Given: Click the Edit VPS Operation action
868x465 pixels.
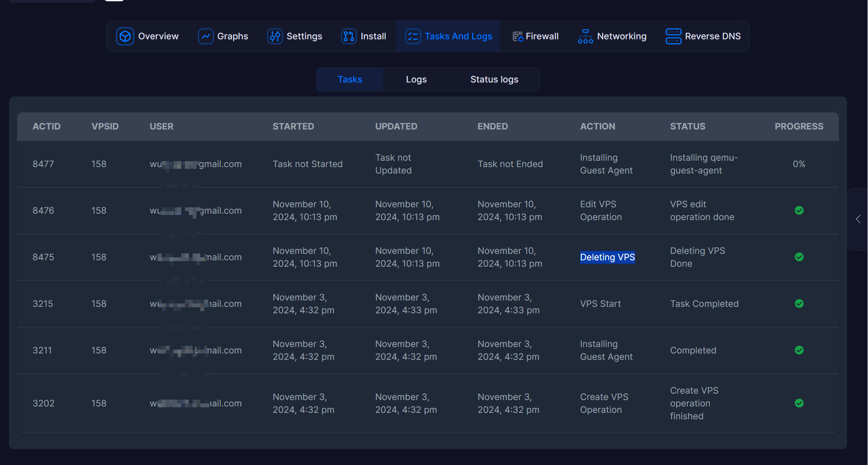Looking at the screenshot, I should 601,211.
